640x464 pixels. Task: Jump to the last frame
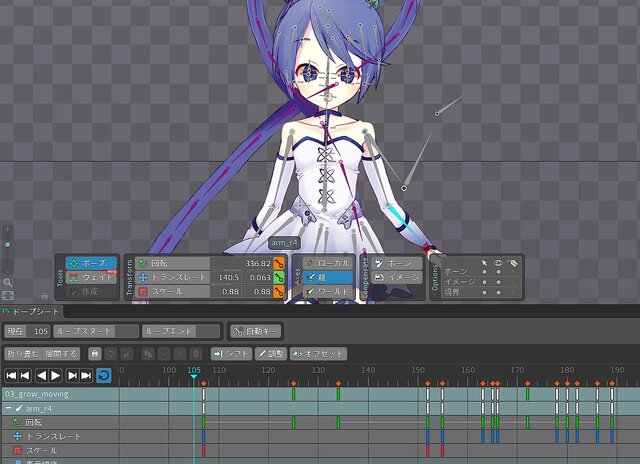click(x=86, y=375)
